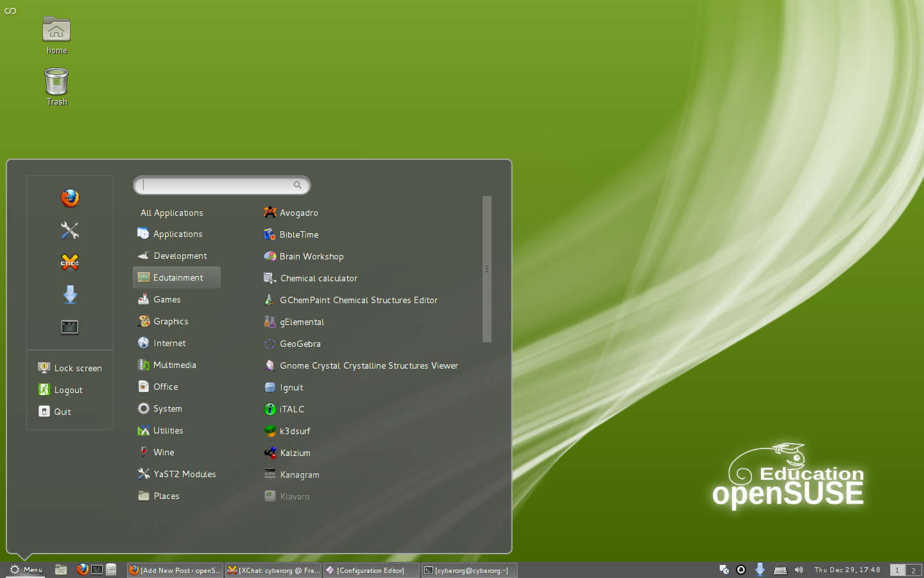This screenshot has width=924, height=578.
Task: Launch k3dsurf
Action: click(x=287, y=431)
